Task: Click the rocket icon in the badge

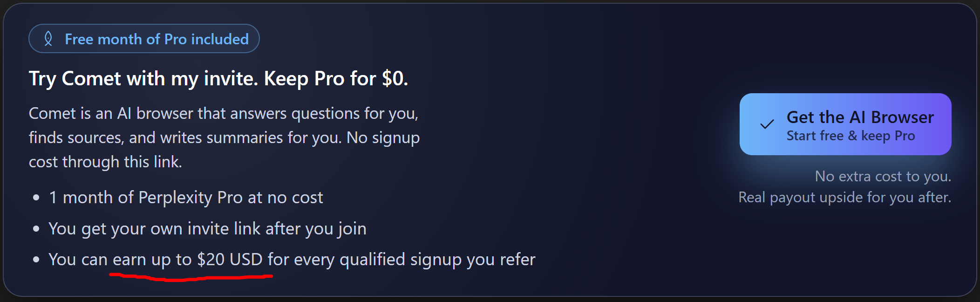Action: tap(48, 39)
